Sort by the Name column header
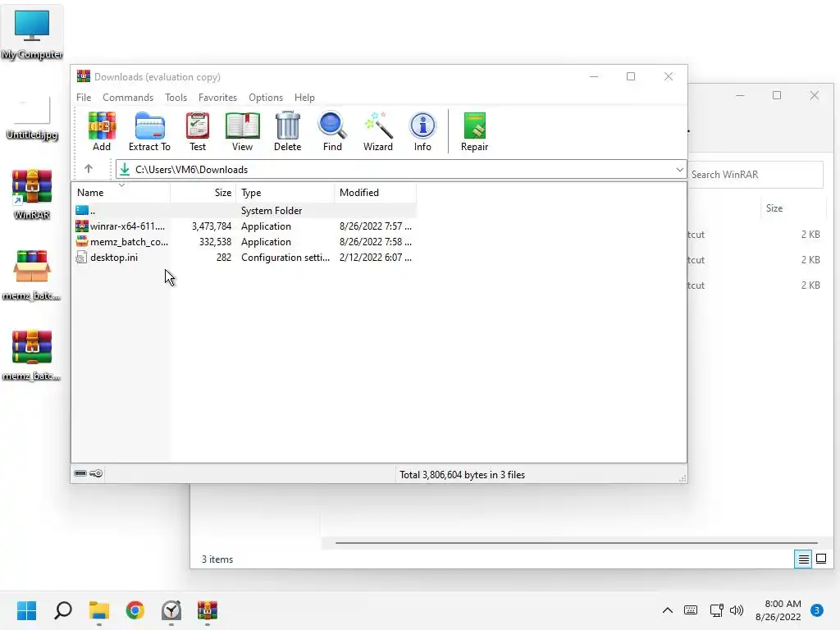 pyautogui.click(x=121, y=193)
